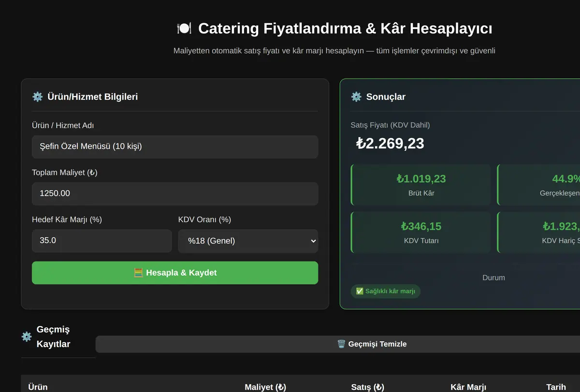Click the KDV Tutarı card label
The image size is (580, 392).
point(421,241)
